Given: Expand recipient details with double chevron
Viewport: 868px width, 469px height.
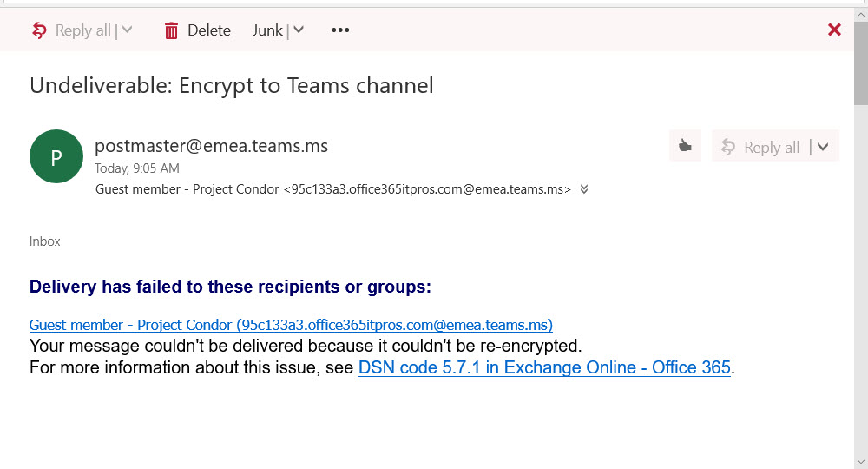Looking at the screenshot, I should [584, 189].
